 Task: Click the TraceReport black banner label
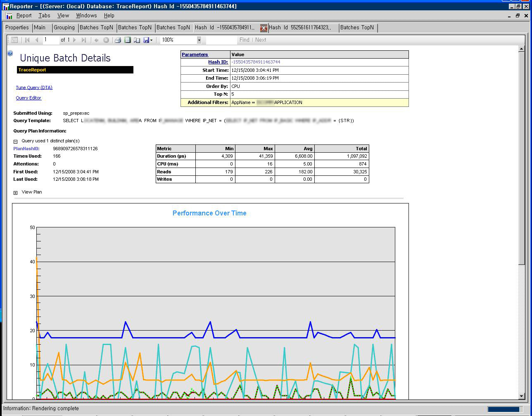[75, 70]
